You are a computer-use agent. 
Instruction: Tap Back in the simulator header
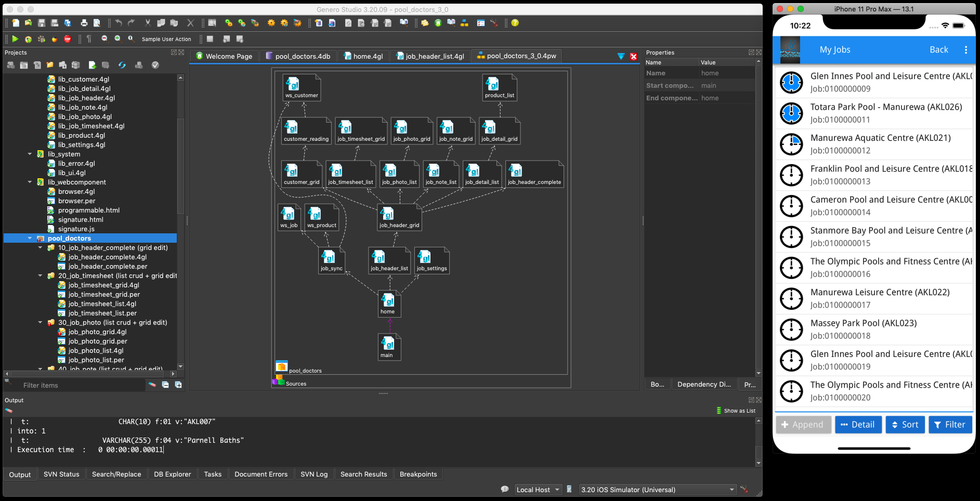(x=938, y=50)
